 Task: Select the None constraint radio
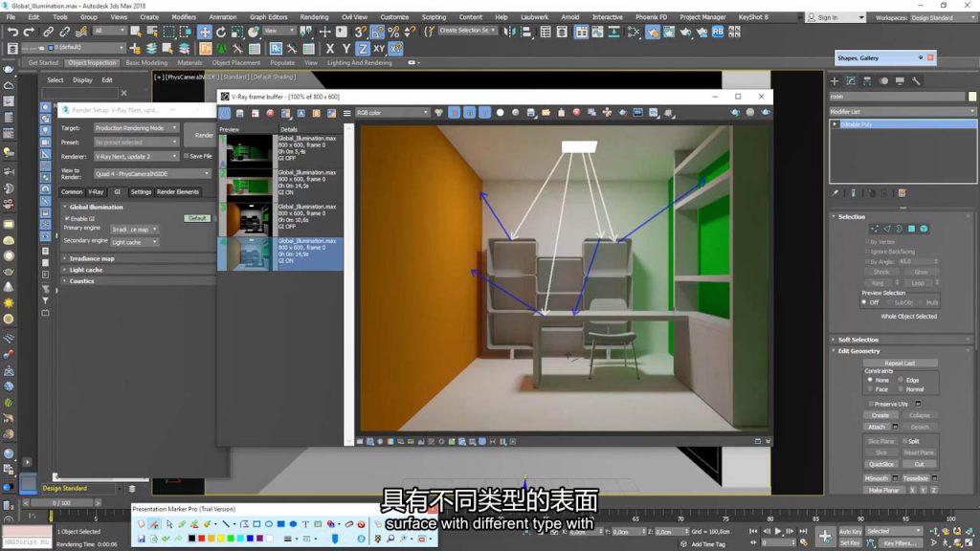click(x=869, y=380)
